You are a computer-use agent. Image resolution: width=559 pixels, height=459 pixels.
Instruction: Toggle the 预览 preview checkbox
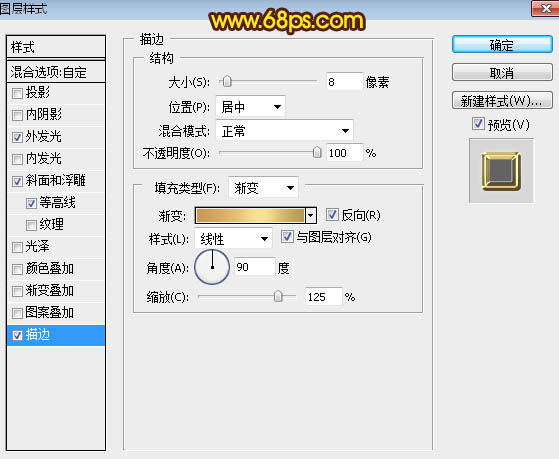478,124
